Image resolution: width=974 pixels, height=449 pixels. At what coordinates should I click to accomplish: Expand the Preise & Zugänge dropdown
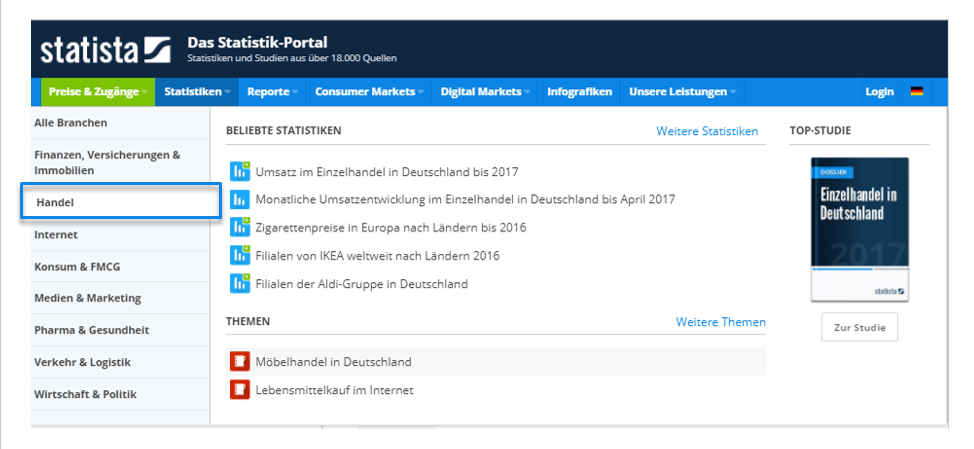coord(98,92)
